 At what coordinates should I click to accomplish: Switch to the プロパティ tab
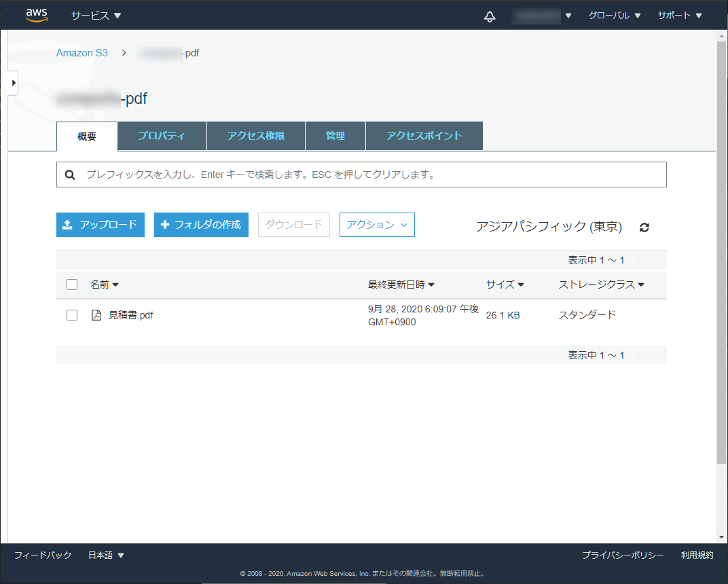[162, 136]
